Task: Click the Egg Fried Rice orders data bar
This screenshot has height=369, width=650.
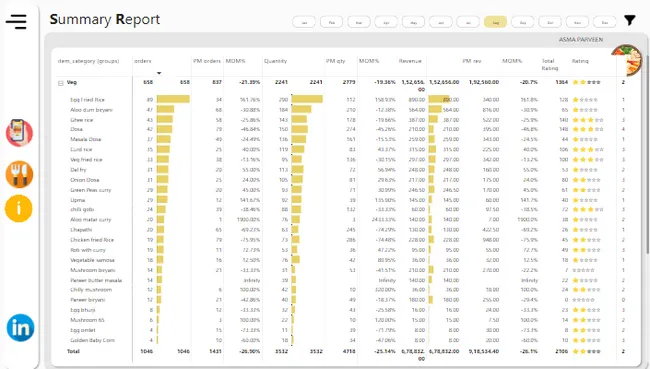Action: 173,100
